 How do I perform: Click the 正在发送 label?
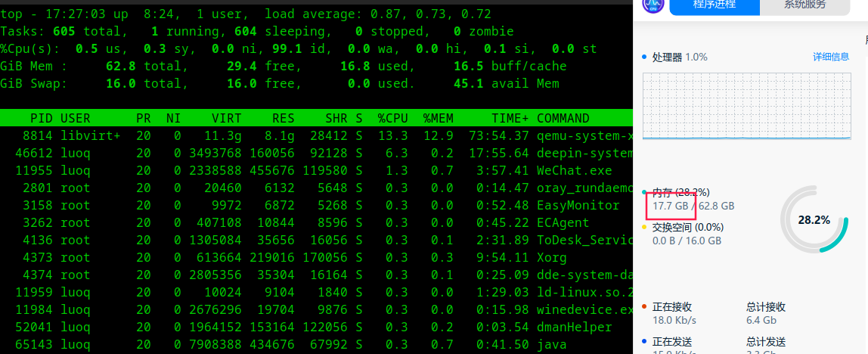click(x=672, y=343)
